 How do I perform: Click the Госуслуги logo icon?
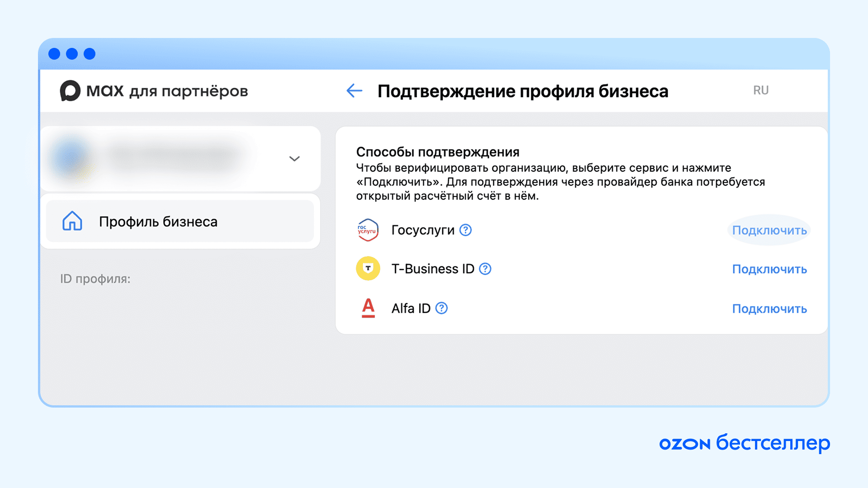[x=368, y=230]
